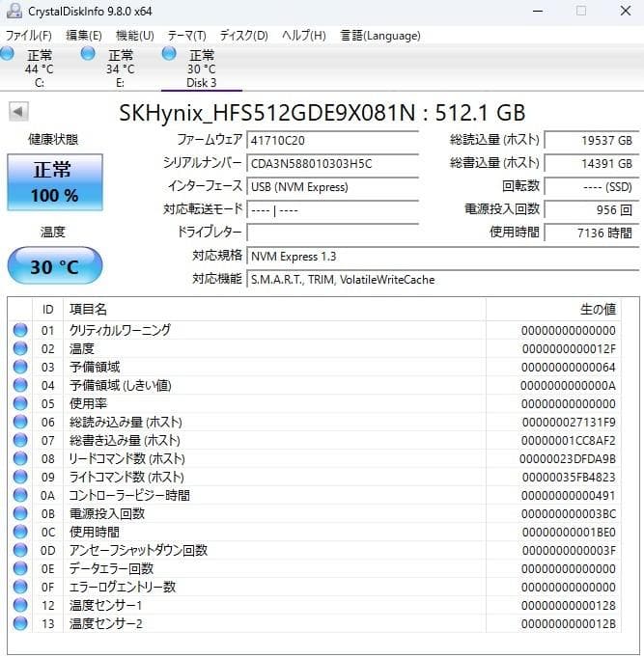Select the Disk 3 tab
The height and width of the screenshot is (658, 644).
pos(202,68)
